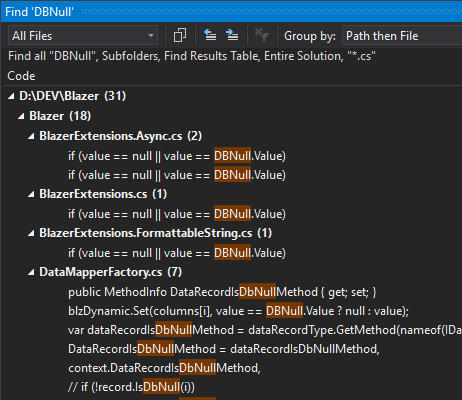The image size is (462, 400).
Task: Click the Find 'DBNull' window title bar
Action: (231, 12)
